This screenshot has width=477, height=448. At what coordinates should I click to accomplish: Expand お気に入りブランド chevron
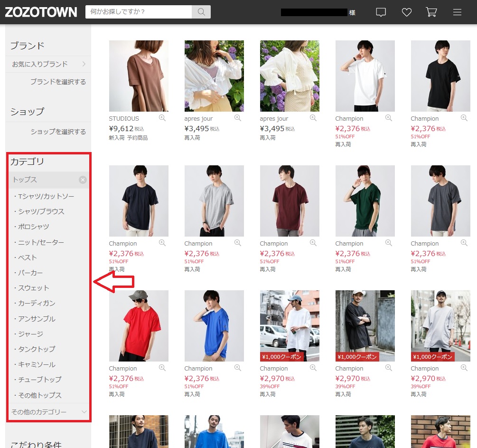[x=84, y=64]
